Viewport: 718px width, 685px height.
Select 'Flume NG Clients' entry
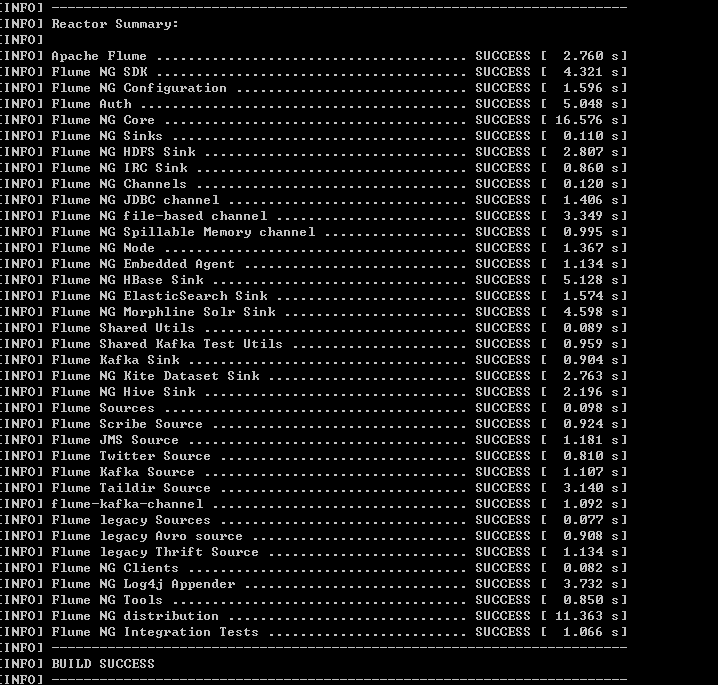314,569
